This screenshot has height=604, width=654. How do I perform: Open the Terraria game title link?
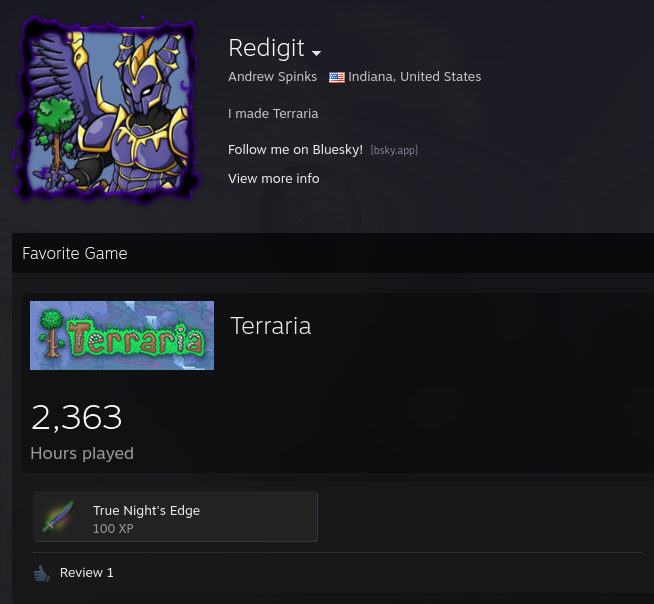(x=271, y=326)
